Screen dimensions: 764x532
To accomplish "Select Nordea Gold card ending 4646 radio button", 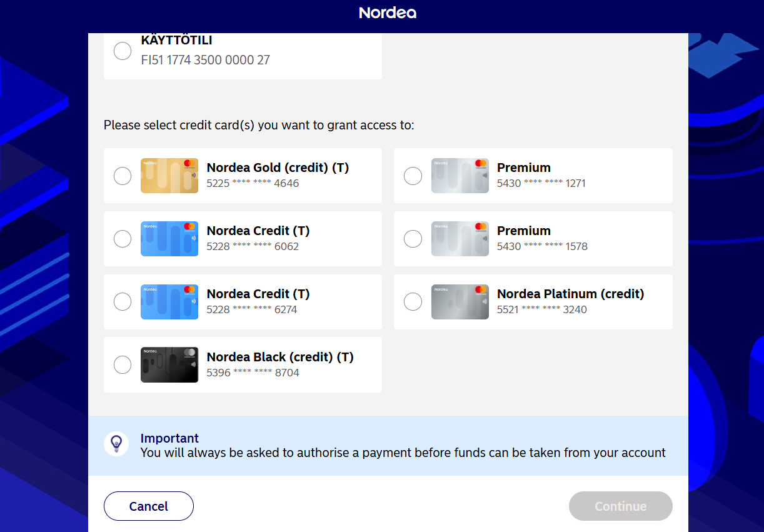I will (123, 176).
